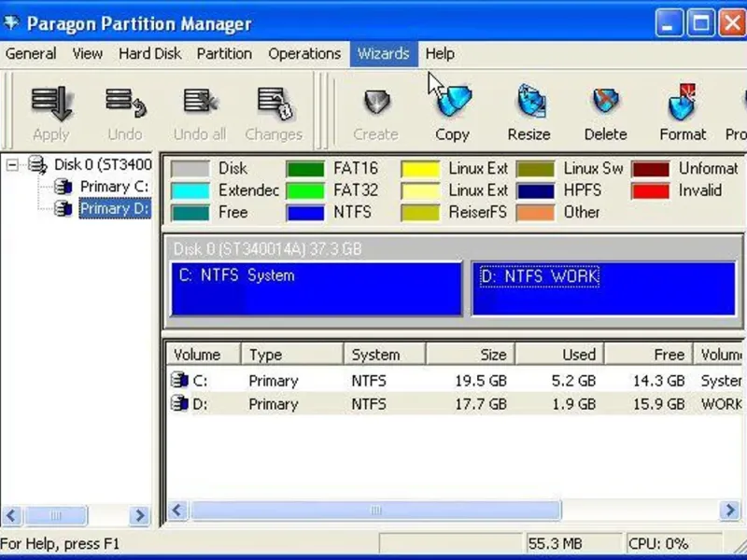Sort by Type column header
Image resolution: width=747 pixels, height=560 pixels.
coord(292,355)
